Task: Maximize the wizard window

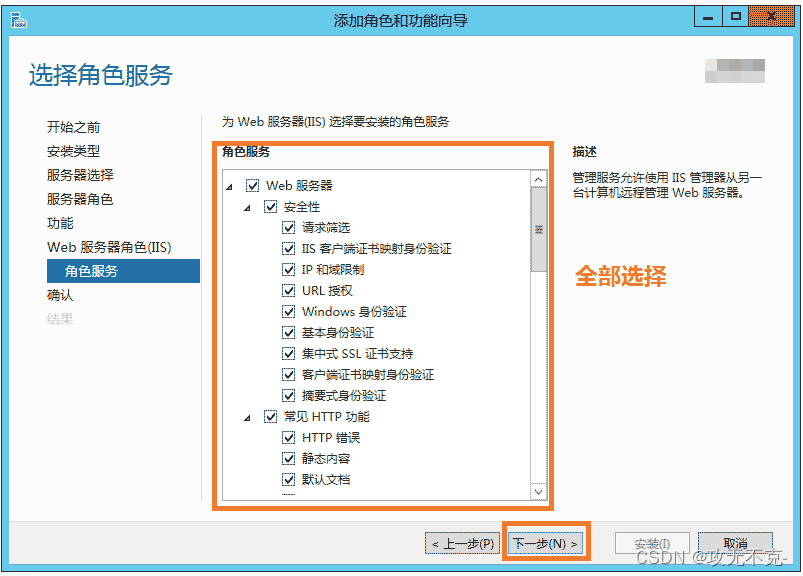Action: coord(735,17)
